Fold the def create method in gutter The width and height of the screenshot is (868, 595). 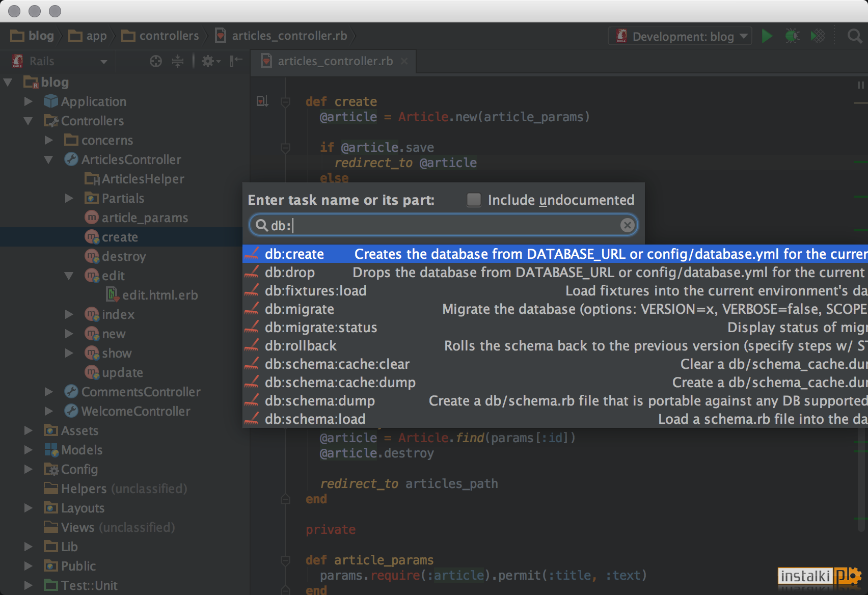click(285, 102)
